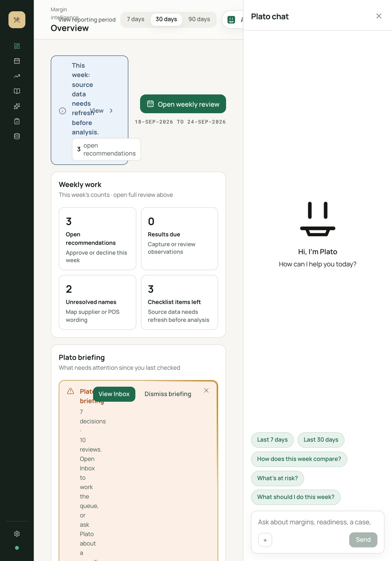Focus the Ask about margins input
Screen dimensions: 392x561
(x=318, y=522)
